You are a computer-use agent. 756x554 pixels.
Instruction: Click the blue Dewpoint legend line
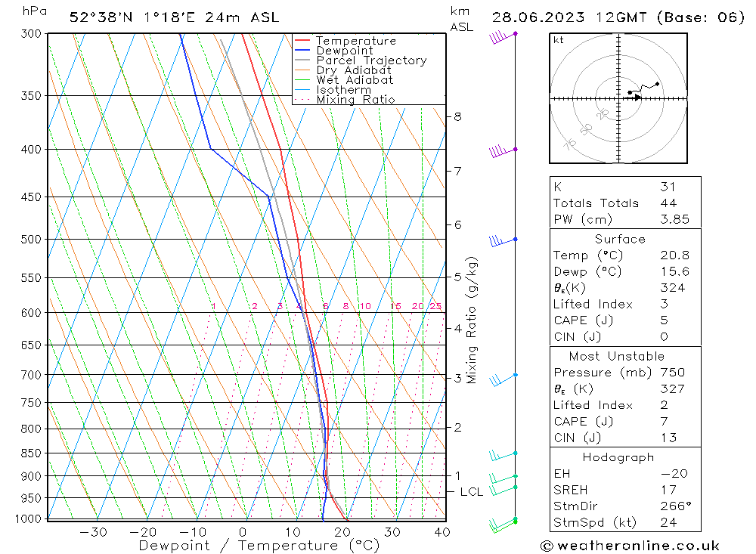[302, 50]
